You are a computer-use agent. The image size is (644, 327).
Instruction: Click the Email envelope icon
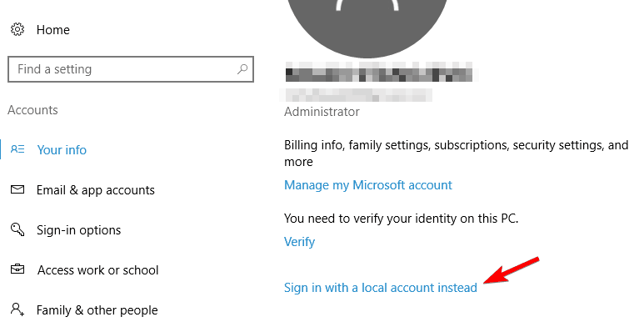click(x=17, y=189)
